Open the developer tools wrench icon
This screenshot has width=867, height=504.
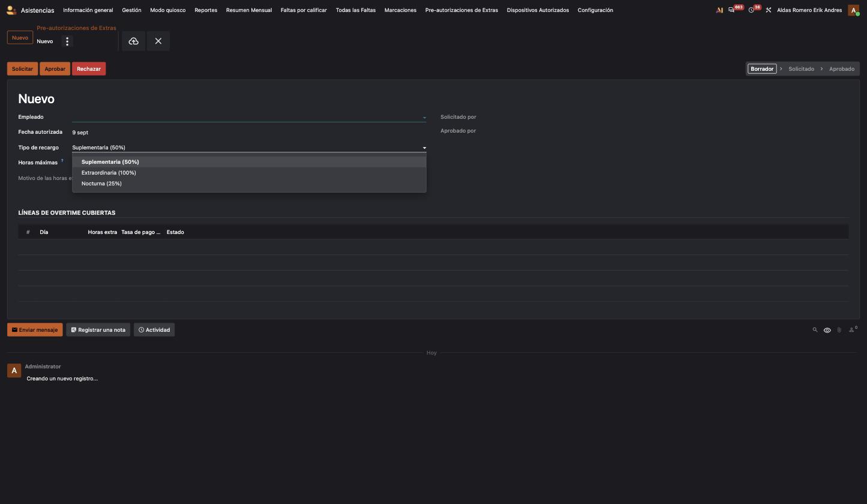(768, 10)
